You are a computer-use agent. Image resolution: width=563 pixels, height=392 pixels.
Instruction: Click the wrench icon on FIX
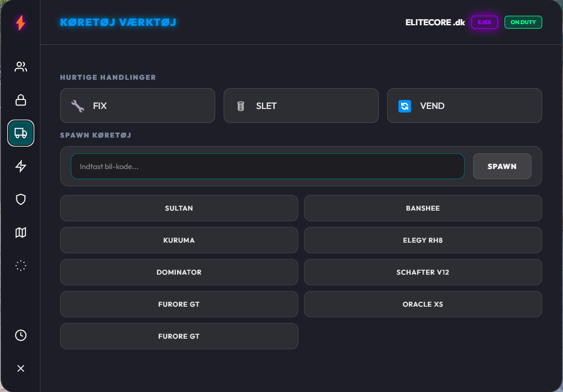78,106
